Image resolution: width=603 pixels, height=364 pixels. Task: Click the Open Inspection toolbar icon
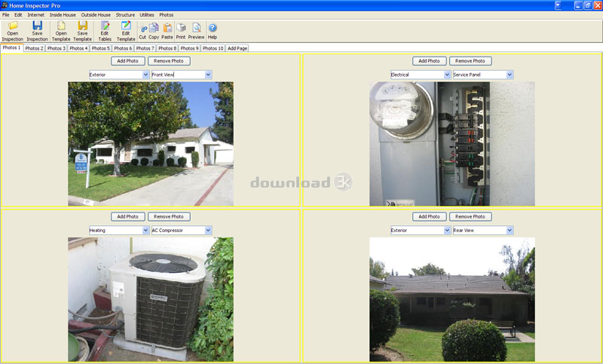pos(13,27)
